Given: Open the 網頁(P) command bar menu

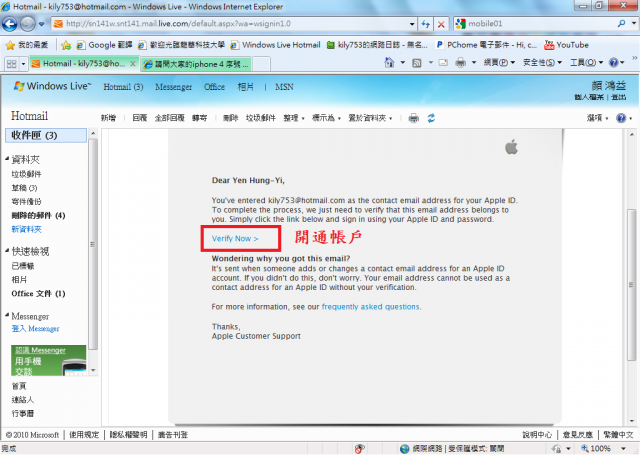Looking at the screenshot, I should tap(499, 62).
